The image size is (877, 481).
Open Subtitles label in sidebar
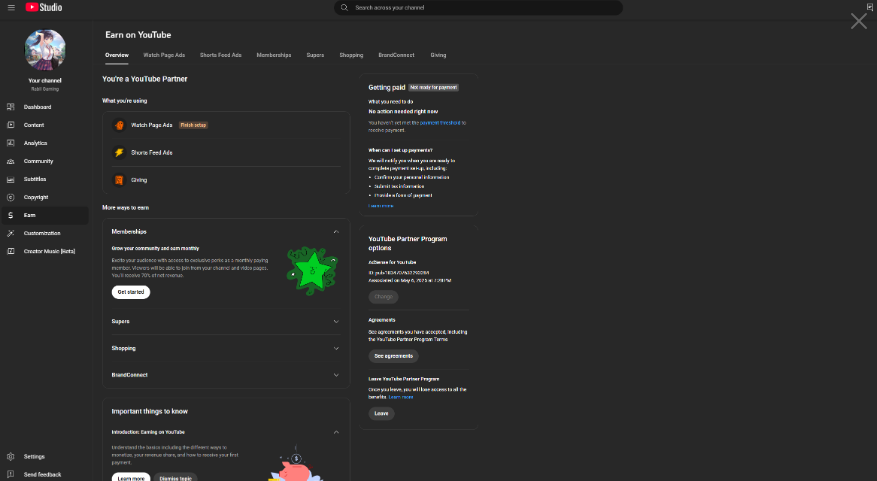pyautogui.click(x=35, y=179)
